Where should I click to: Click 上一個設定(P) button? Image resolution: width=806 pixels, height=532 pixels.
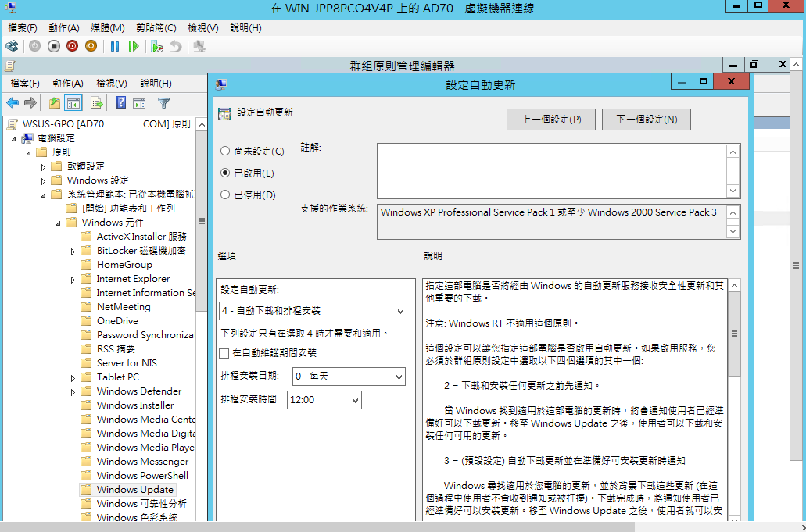pos(551,120)
